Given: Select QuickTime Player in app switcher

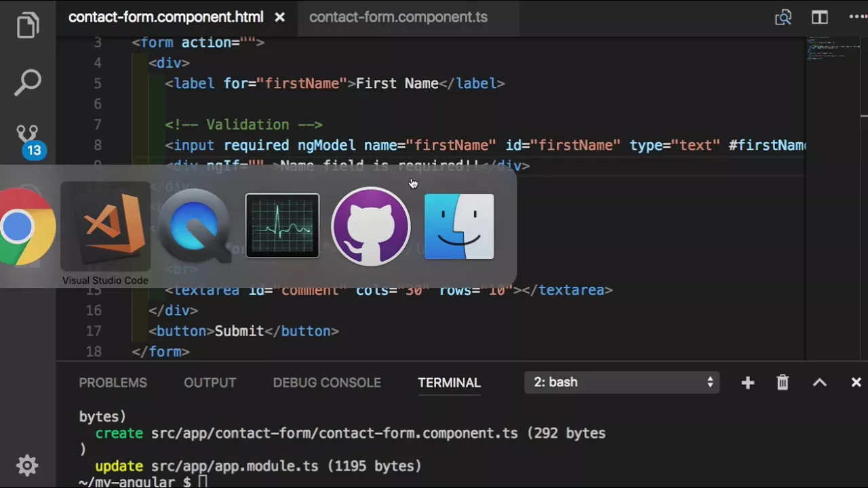Looking at the screenshot, I should [195, 226].
